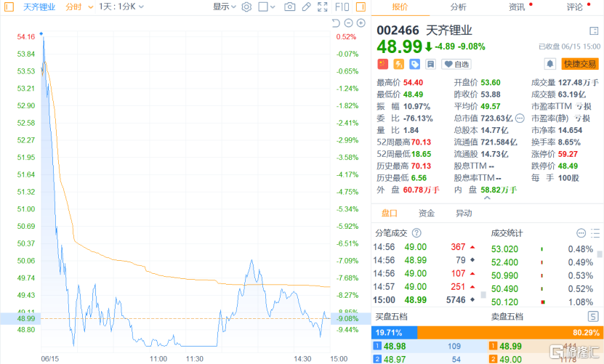
Task: Switch to the 分析 tab
Action: click(458, 7)
